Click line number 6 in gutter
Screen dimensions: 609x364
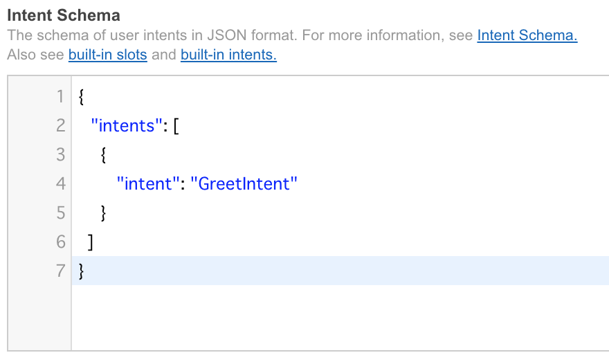60,242
